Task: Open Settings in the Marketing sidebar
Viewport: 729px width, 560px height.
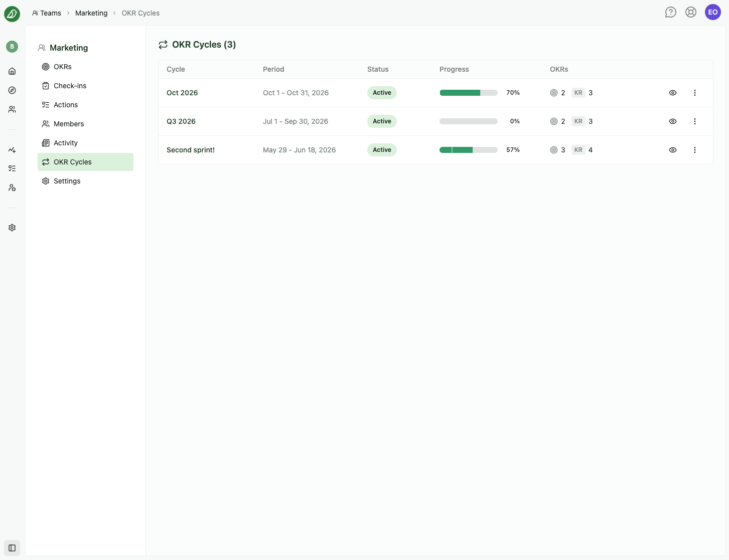Action: [x=85, y=181]
